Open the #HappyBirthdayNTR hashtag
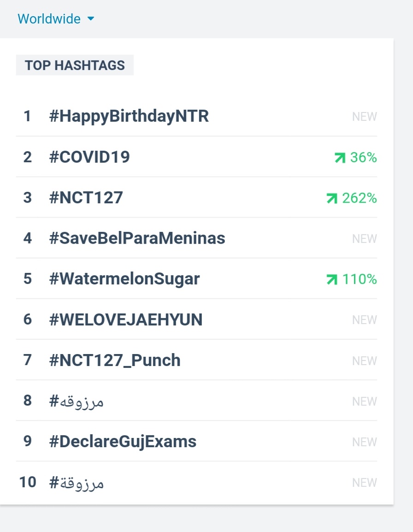The height and width of the screenshot is (532, 413). 129,116
